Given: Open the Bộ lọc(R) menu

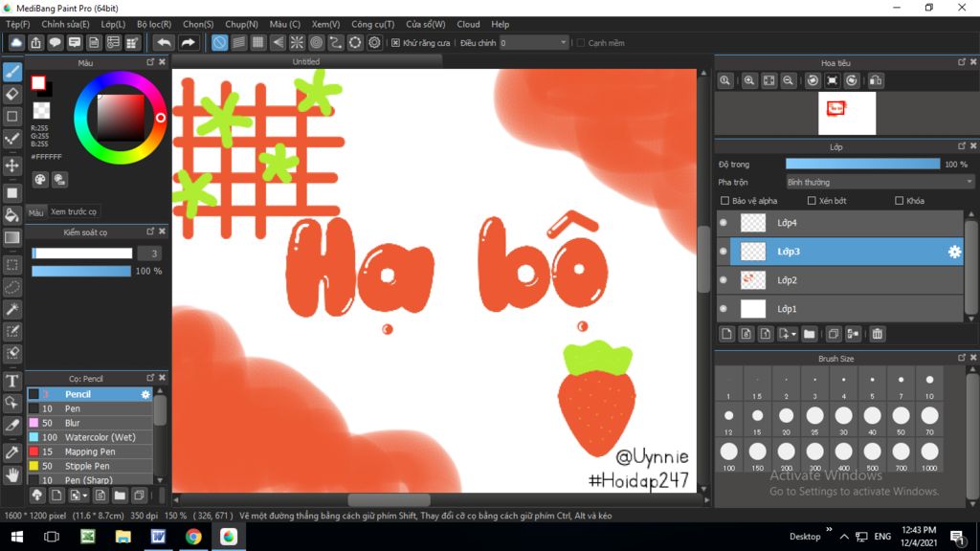Looking at the screenshot, I should point(154,24).
